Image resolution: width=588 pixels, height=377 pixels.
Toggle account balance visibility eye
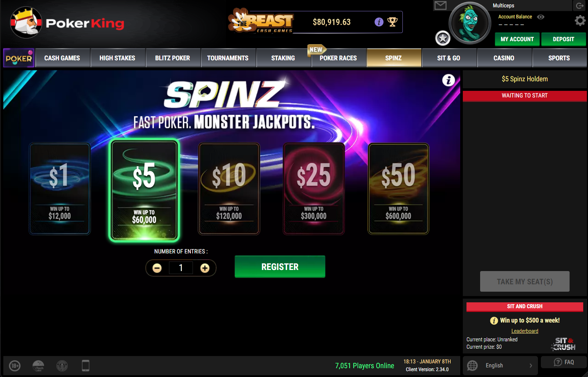(541, 17)
